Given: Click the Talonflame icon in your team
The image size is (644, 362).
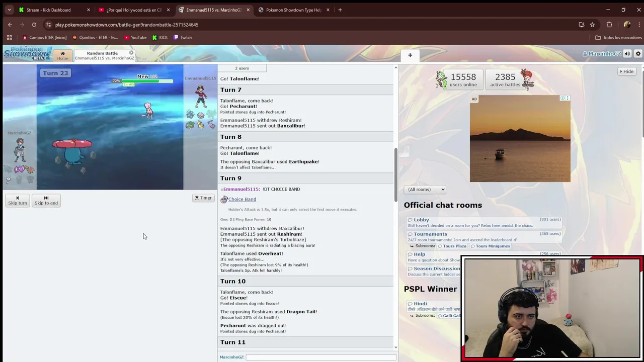Looking at the screenshot, I should point(30,169).
